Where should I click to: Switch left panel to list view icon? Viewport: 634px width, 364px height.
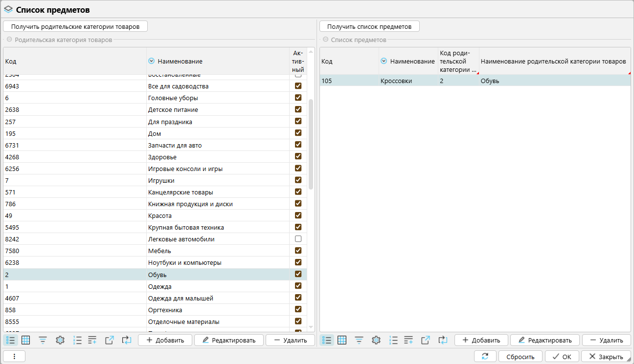click(x=11, y=340)
